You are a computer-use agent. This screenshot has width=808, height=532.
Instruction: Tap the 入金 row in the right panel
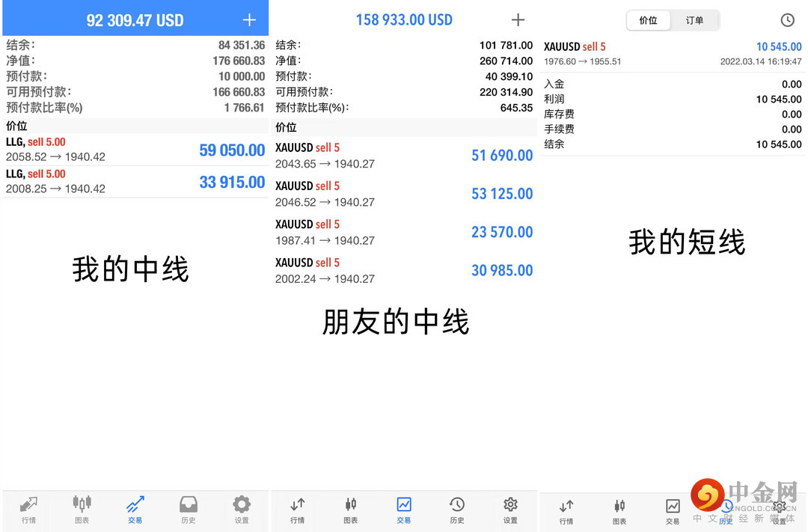tap(673, 84)
